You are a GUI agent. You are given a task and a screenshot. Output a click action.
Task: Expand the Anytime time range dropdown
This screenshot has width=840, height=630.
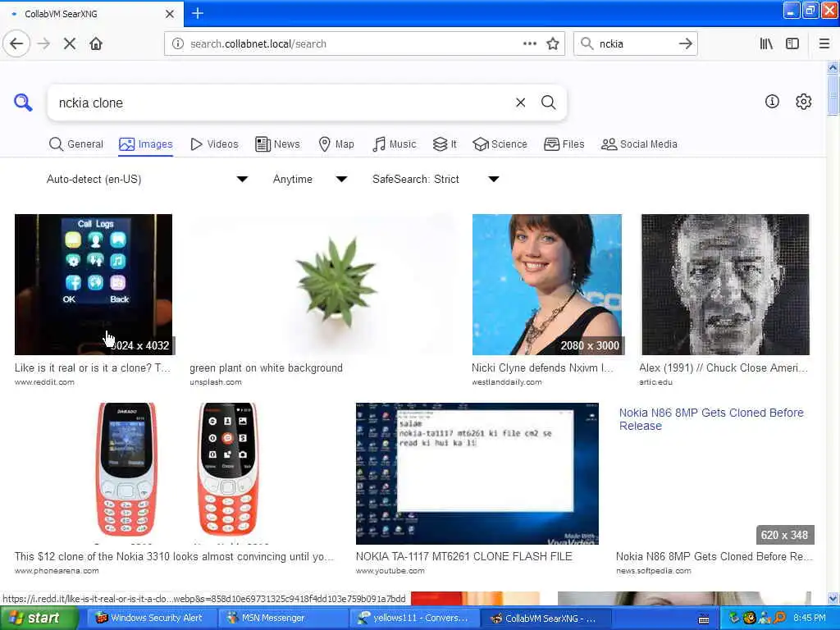click(x=309, y=179)
